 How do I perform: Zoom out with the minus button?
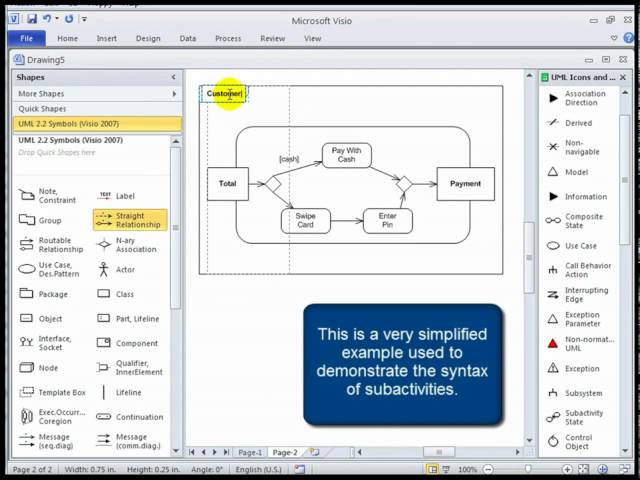(488, 469)
